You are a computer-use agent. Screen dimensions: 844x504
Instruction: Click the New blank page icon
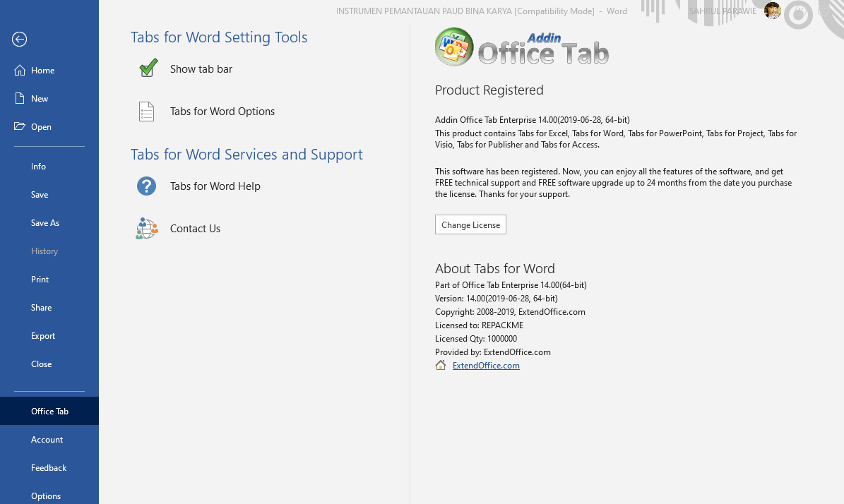click(x=20, y=98)
